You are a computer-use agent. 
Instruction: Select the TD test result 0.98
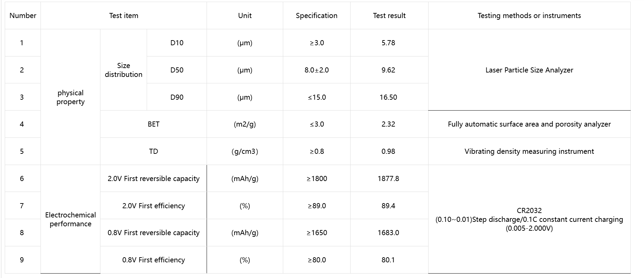click(x=388, y=151)
